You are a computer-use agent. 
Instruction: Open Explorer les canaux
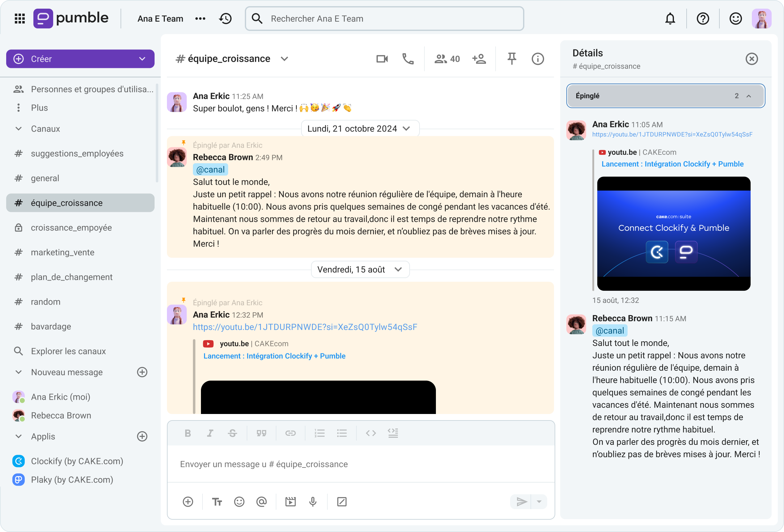(x=69, y=351)
